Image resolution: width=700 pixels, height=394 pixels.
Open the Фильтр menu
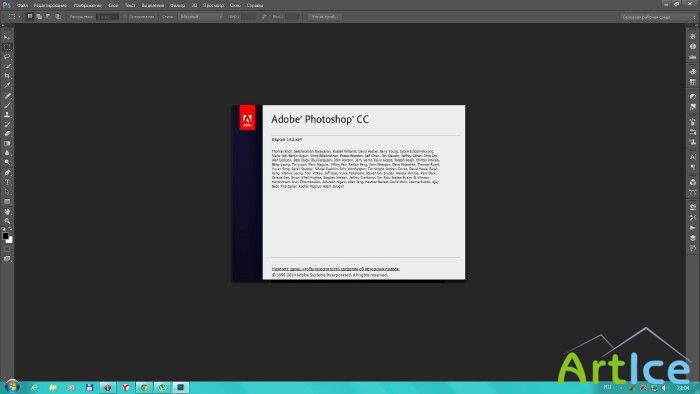(x=177, y=5)
